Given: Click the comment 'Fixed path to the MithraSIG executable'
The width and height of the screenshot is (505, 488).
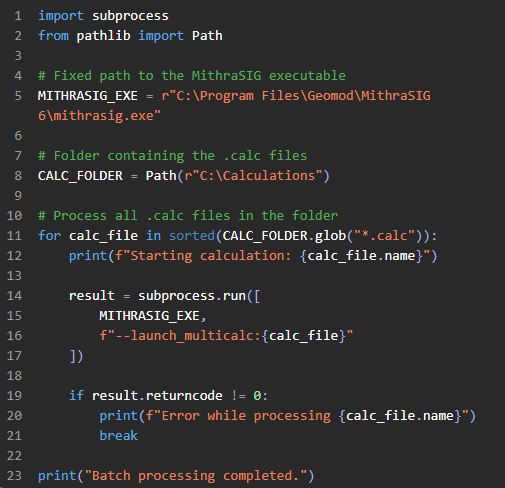Looking at the screenshot, I should point(199,76).
